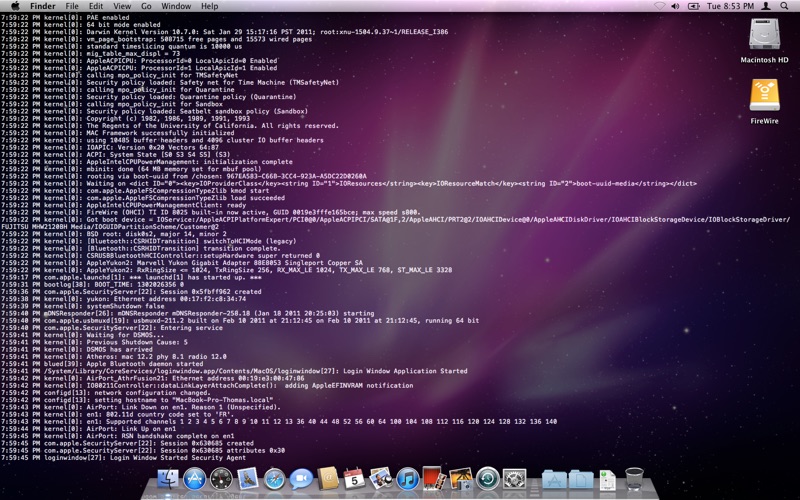
Task: Open the Help menu
Action: [209, 6]
